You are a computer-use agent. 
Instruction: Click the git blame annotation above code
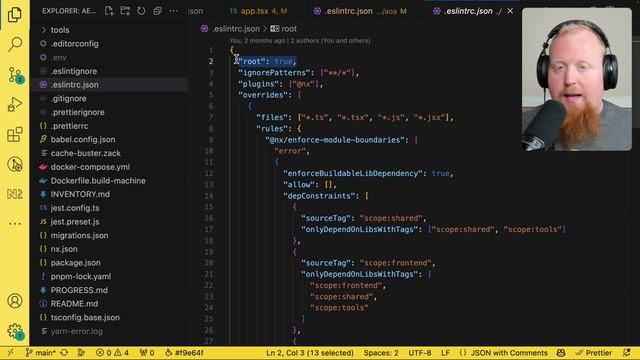[x=300, y=40]
